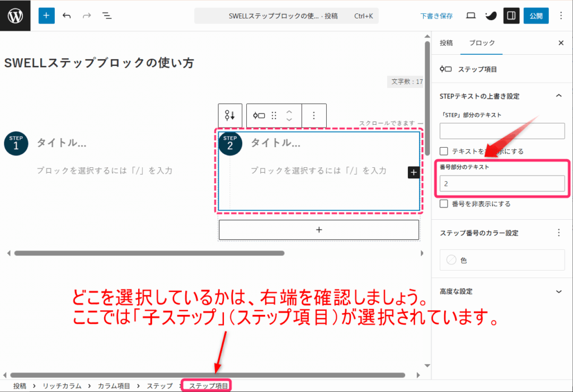Click the 番号部分のテキスト input field
573x392 pixels.
pyautogui.click(x=502, y=183)
